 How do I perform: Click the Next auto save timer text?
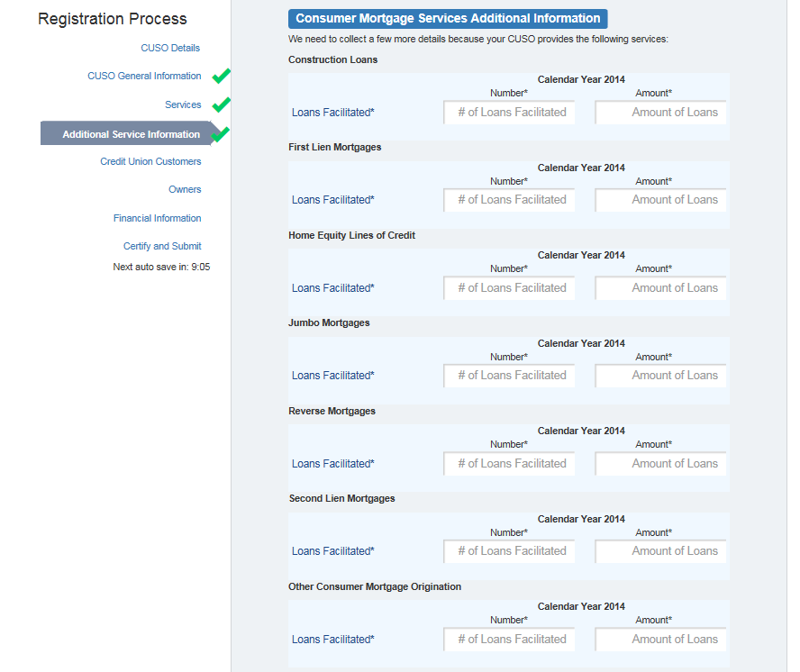161,267
